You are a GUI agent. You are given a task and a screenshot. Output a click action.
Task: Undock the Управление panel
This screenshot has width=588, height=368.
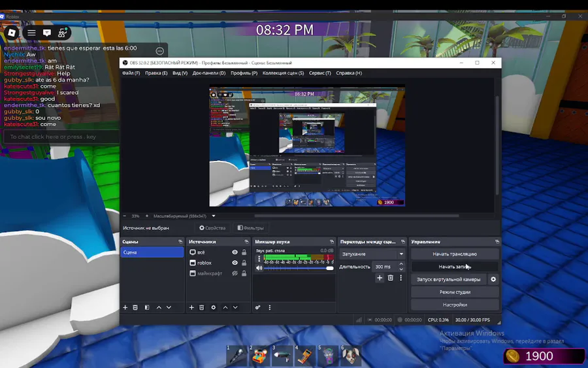(497, 242)
